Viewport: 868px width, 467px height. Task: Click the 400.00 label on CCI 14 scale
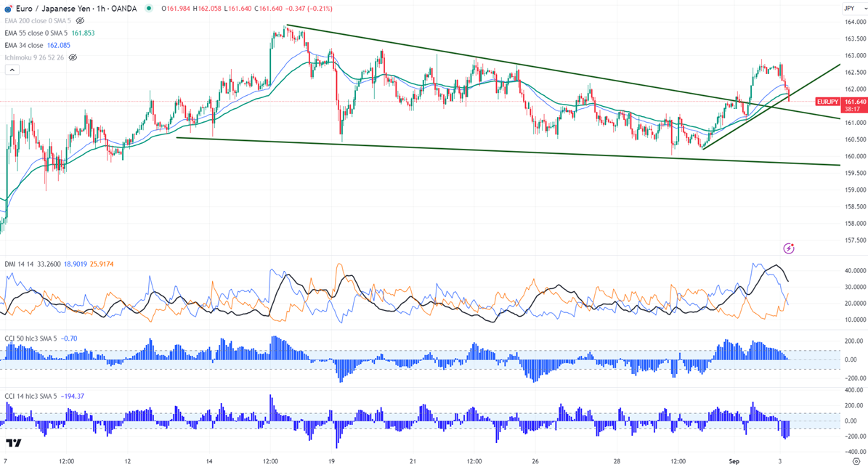(853, 390)
